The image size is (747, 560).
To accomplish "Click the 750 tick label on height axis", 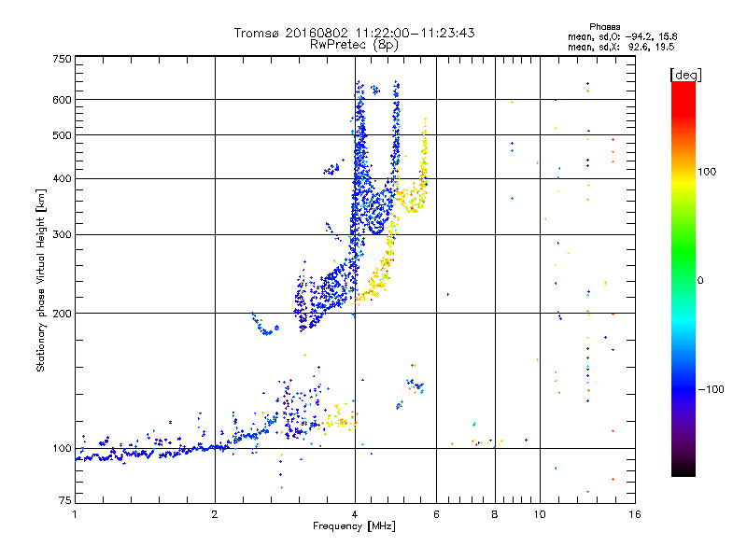I will pos(62,59).
